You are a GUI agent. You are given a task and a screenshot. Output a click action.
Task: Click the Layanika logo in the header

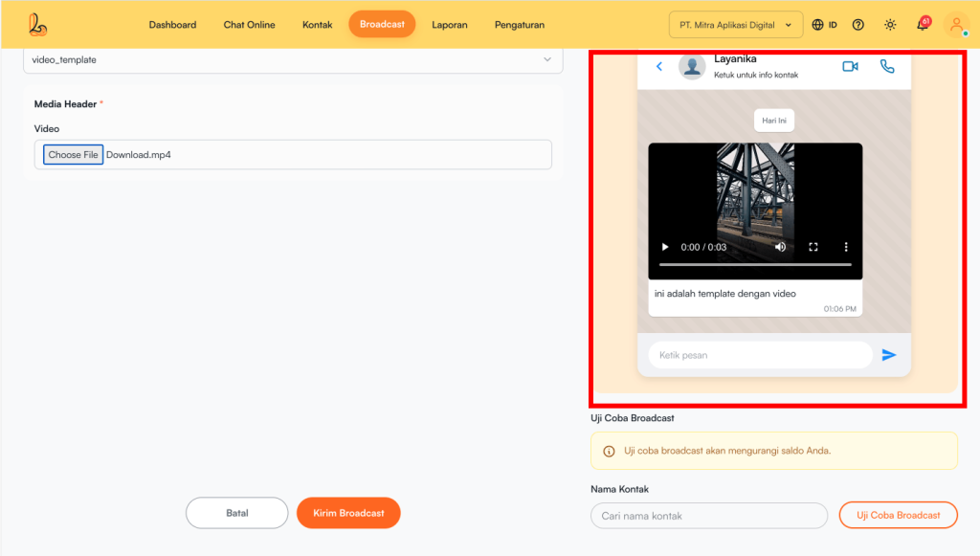click(x=37, y=25)
